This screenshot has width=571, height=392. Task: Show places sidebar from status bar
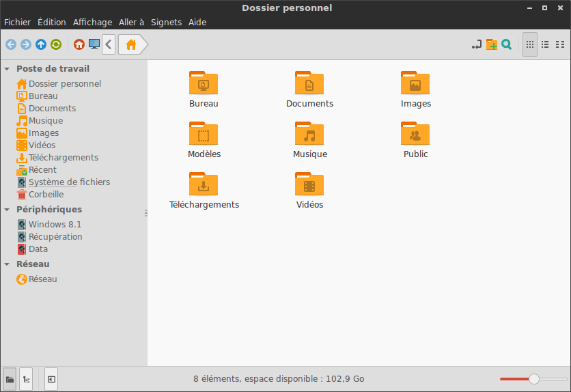click(10, 380)
